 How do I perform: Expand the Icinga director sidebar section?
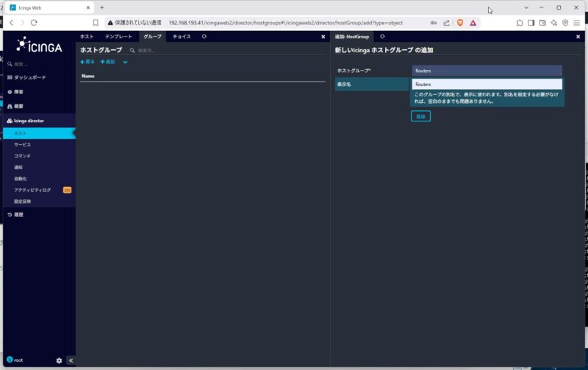click(x=26, y=121)
